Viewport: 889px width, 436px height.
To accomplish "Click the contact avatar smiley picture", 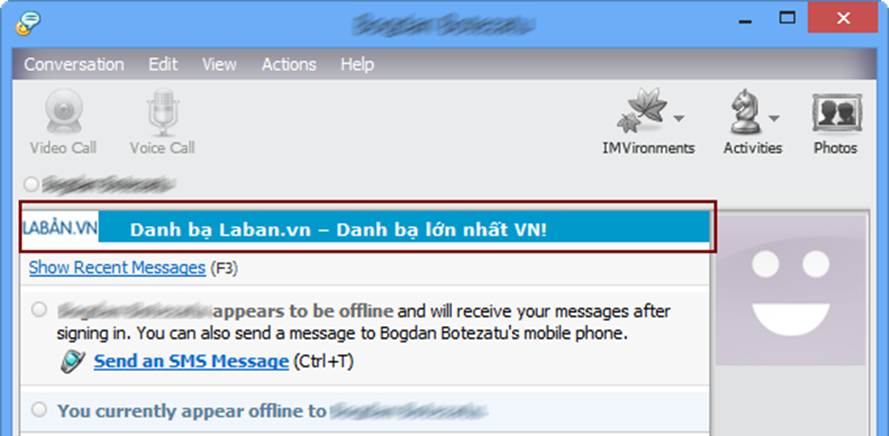I will [x=793, y=290].
